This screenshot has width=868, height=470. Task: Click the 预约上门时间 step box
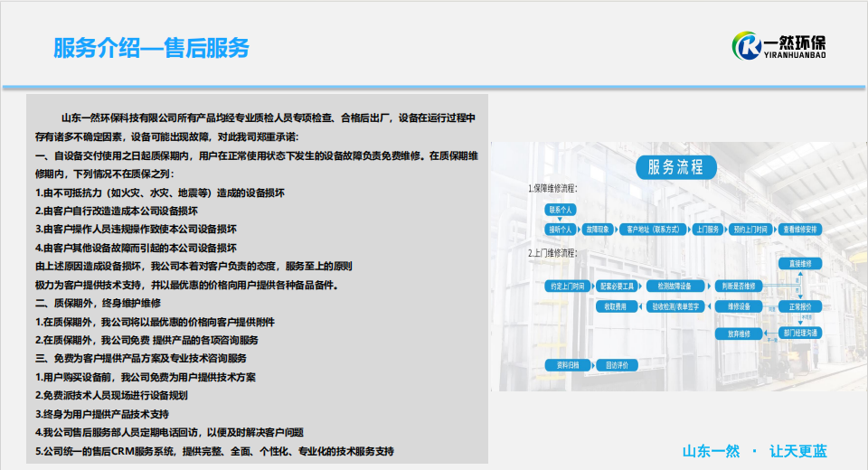750,230
